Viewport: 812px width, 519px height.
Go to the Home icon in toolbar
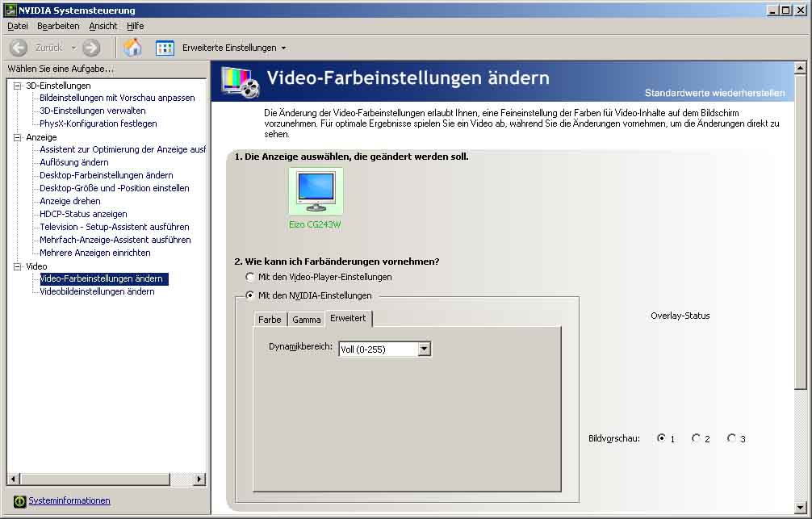(132, 48)
